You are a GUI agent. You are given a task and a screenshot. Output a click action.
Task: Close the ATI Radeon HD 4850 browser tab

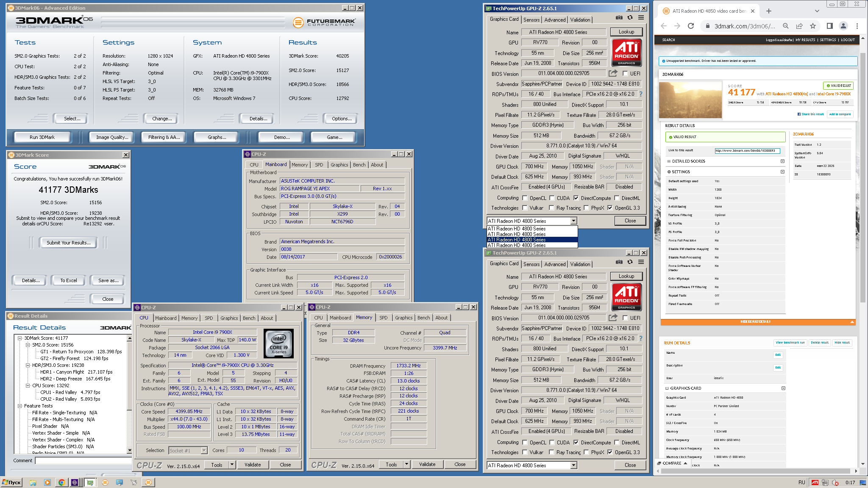(x=753, y=11)
